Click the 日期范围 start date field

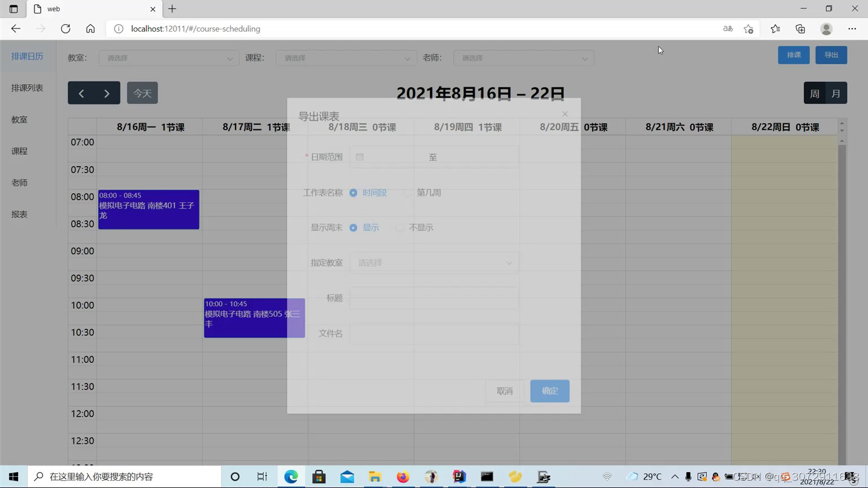[x=396, y=157]
